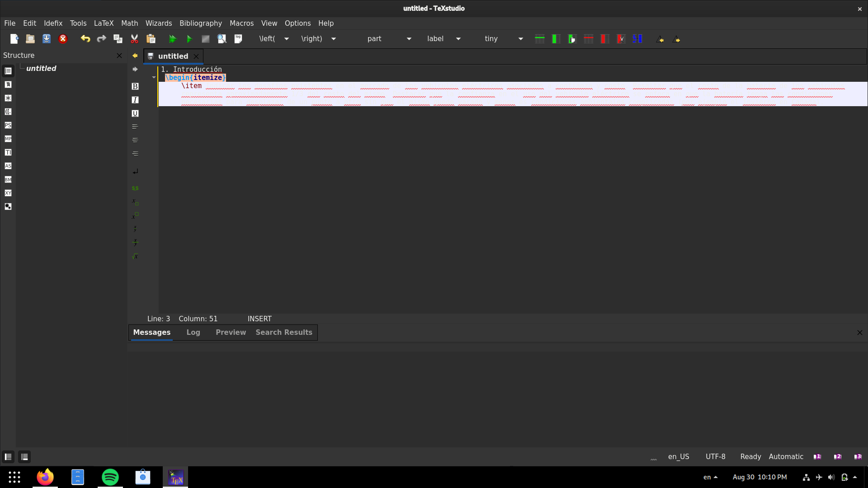Create a new document via New icon
868x488 pixels.
14,39
